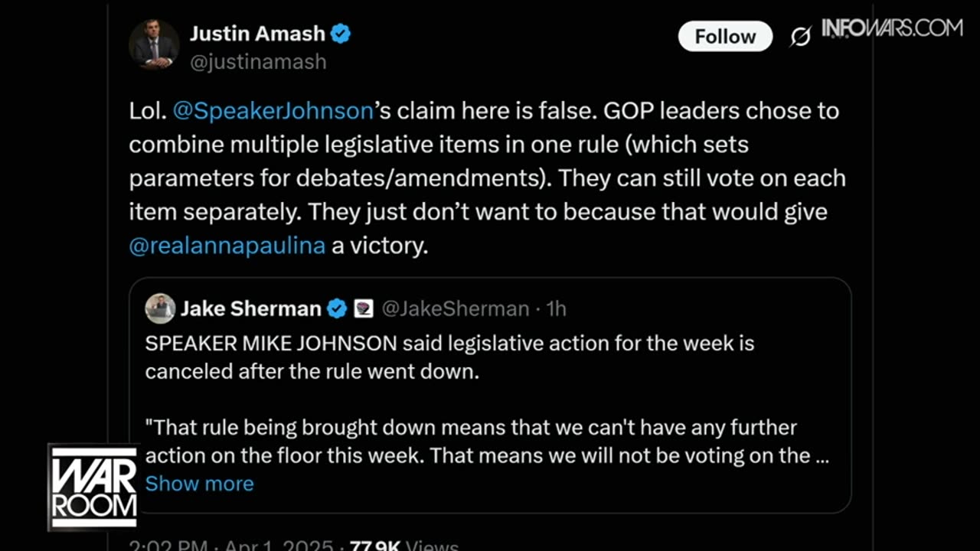Click the @JakeSherman handle in quoted tweet

455,308
